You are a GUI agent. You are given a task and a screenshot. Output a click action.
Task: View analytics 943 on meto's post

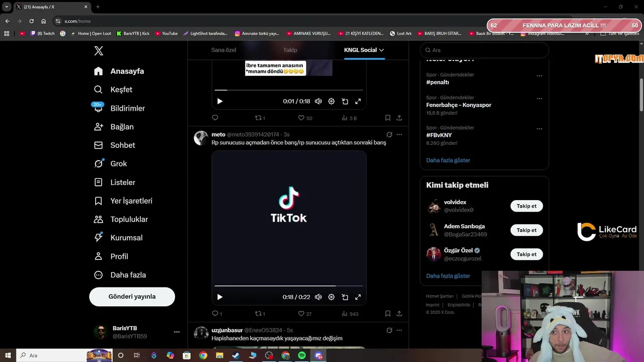[350, 314]
